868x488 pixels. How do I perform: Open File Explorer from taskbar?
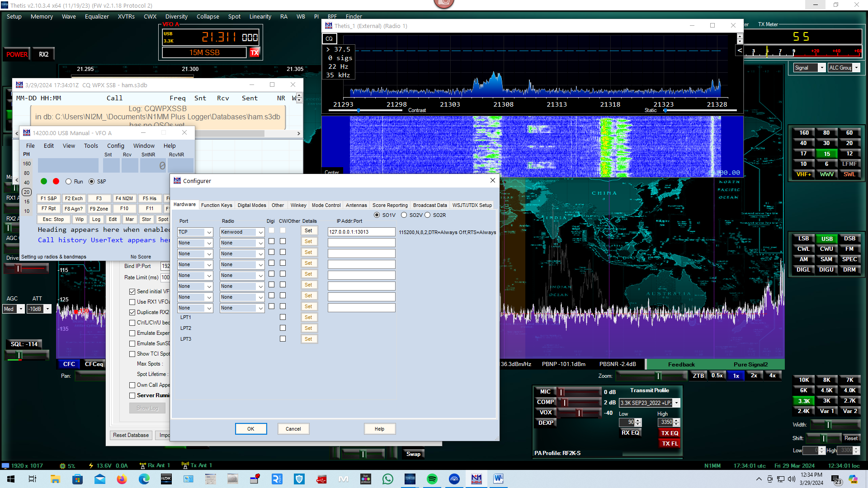pyautogui.click(x=55, y=479)
